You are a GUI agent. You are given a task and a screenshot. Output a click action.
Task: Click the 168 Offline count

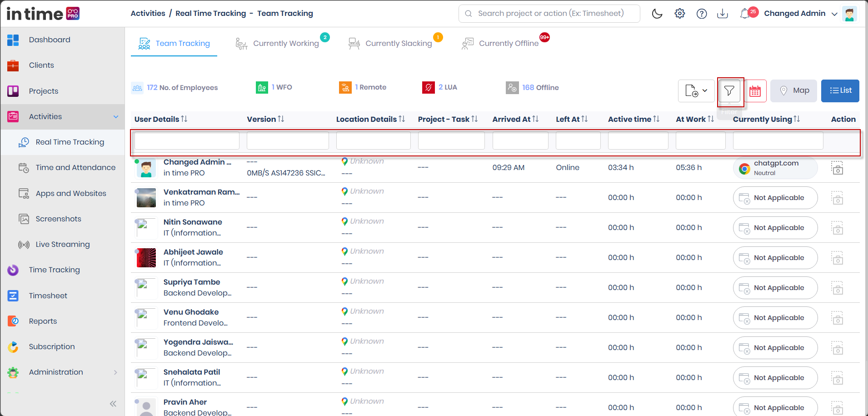tap(533, 88)
